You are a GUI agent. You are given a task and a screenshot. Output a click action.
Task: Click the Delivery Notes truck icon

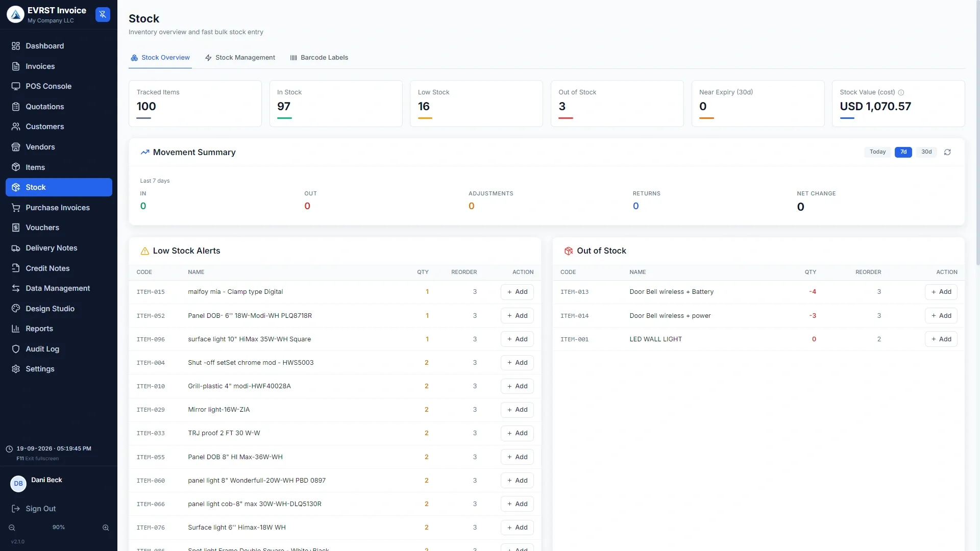pos(16,248)
